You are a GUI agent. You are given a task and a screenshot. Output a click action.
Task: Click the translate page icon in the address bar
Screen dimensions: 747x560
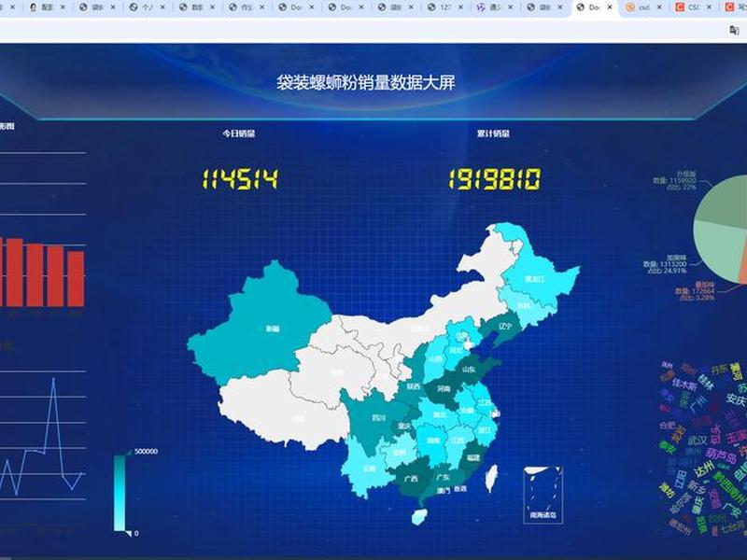point(734,31)
